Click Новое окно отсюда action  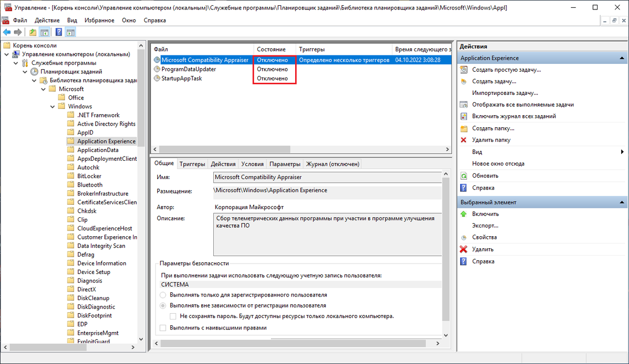click(x=498, y=164)
